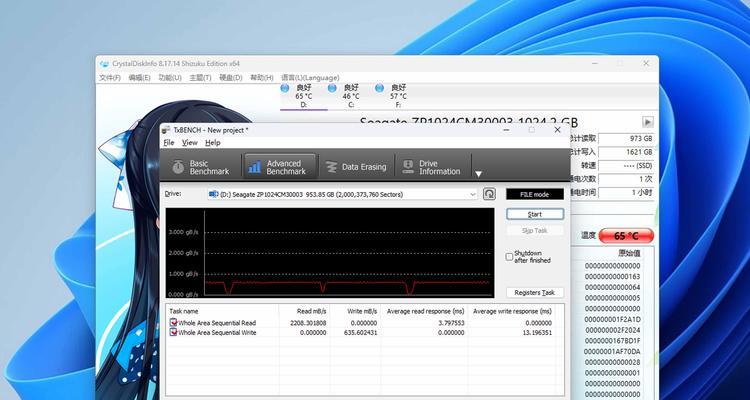Select the F: drive 57 °C status icon
Viewport: 750px width, 400px height.
[379, 88]
